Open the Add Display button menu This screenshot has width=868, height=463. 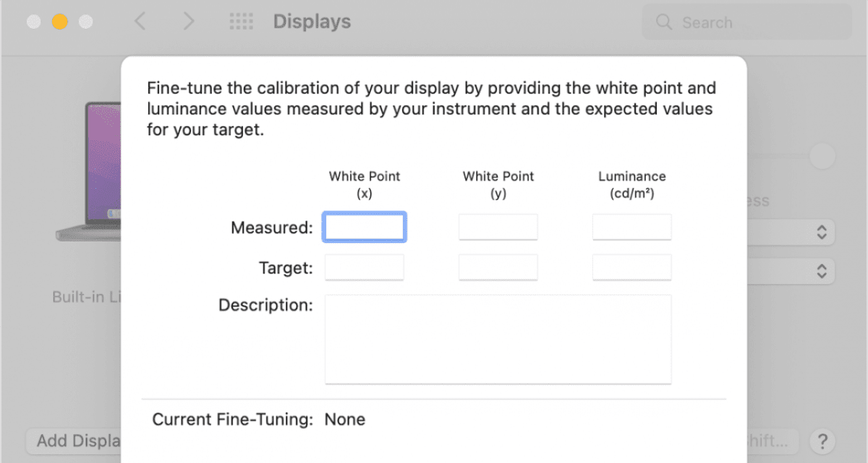pos(72,441)
